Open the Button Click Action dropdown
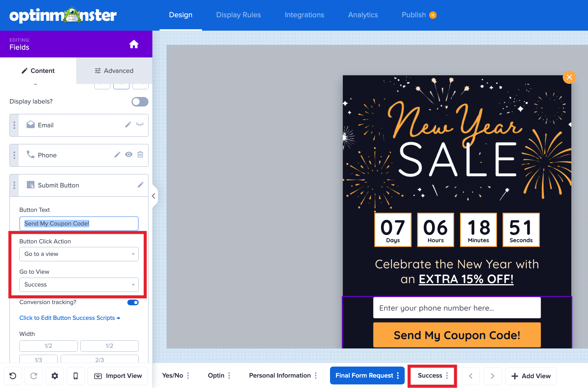 point(79,254)
